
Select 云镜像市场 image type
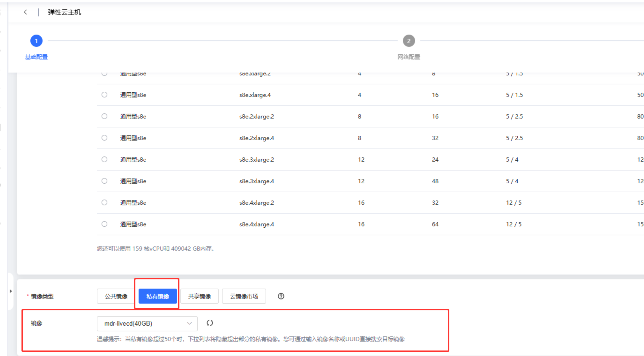point(244,296)
